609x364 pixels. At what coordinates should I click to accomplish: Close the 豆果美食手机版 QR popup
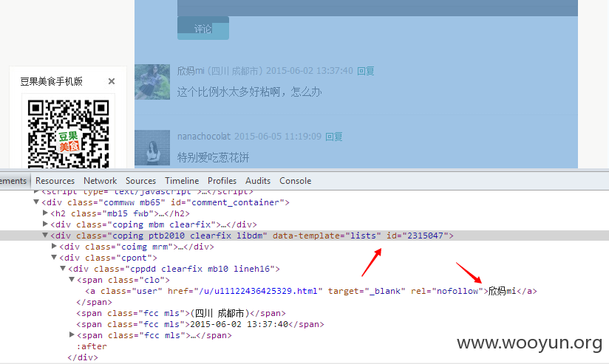[112, 81]
